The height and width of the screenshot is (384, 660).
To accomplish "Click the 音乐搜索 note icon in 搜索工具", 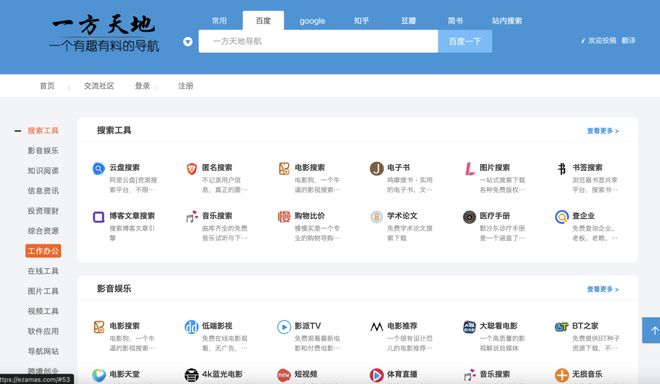I will click(x=192, y=217).
